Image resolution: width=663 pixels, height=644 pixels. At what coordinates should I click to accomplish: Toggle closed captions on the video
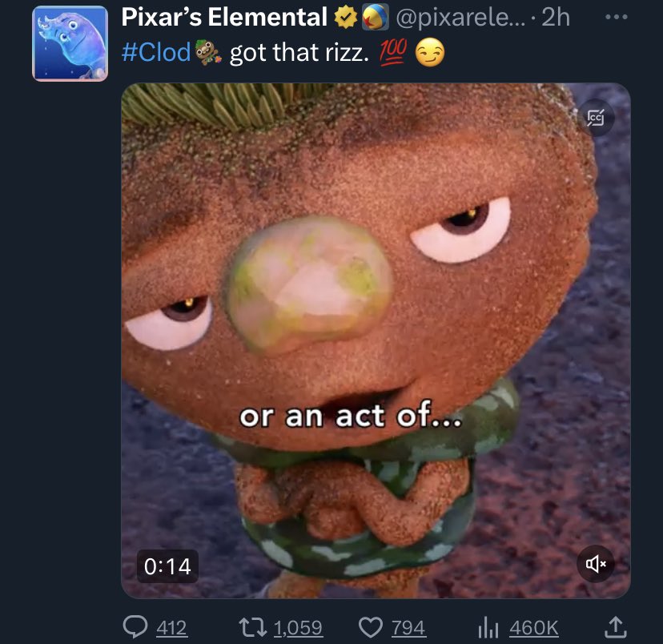(x=596, y=118)
